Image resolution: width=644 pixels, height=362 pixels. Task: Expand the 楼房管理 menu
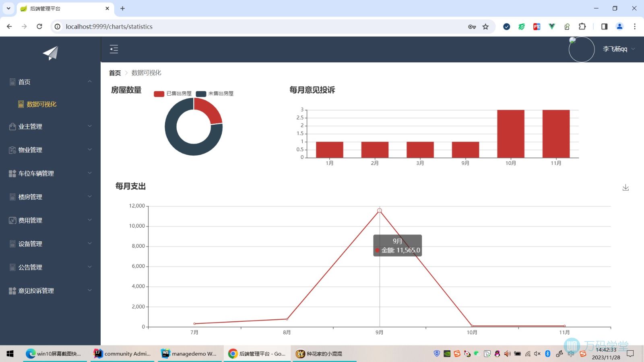(50, 197)
